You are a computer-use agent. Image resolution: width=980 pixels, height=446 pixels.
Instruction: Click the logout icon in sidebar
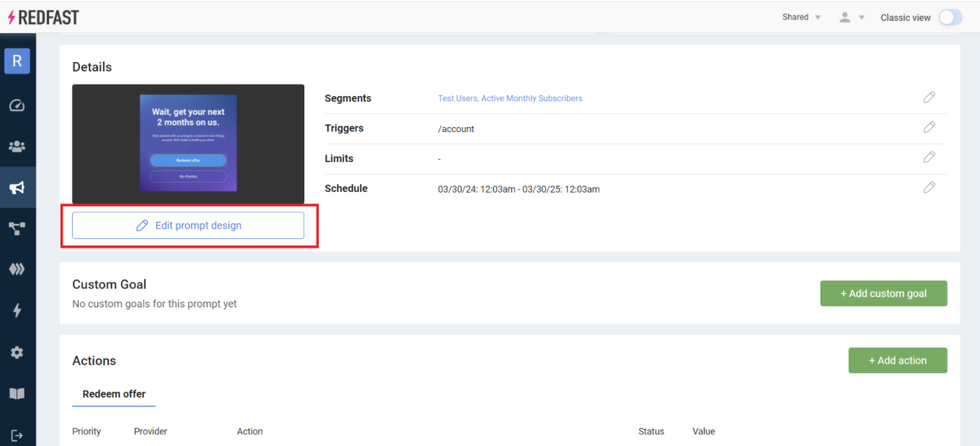[17, 435]
